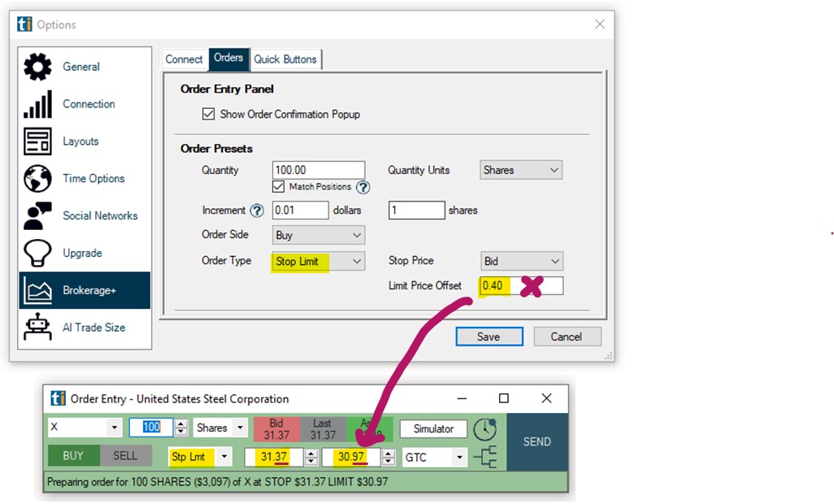This screenshot has height=504, width=834.
Task: Open the AI Trade Size robot icon
Action: [x=37, y=328]
